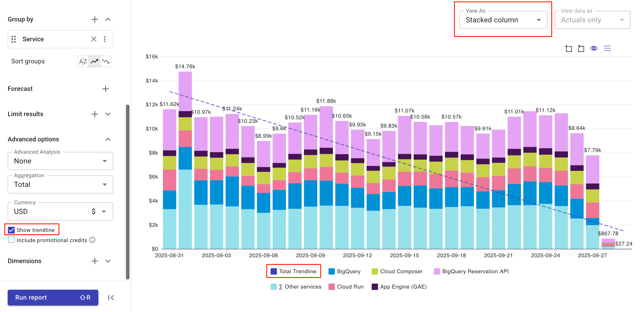Sort groups alphabetically with AZ icon
This screenshot has height=312, width=644.
point(83,61)
